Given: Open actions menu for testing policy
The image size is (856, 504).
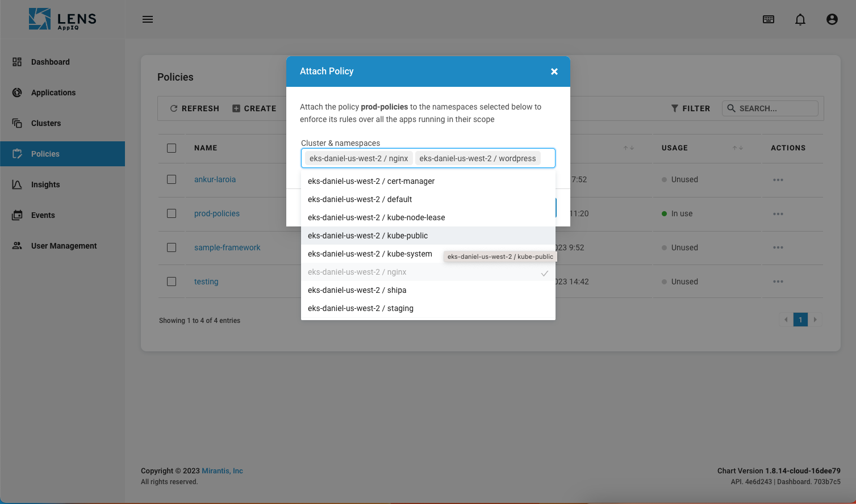Looking at the screenshot, I should click(x=778, y=282).
